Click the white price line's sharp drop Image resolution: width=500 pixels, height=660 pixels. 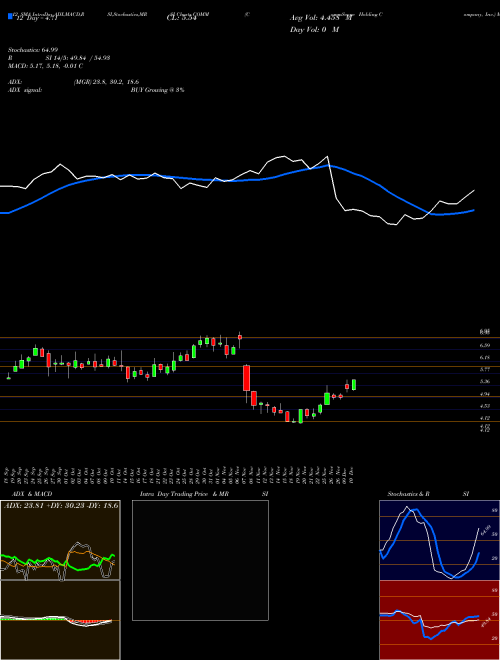coord(332,179)
